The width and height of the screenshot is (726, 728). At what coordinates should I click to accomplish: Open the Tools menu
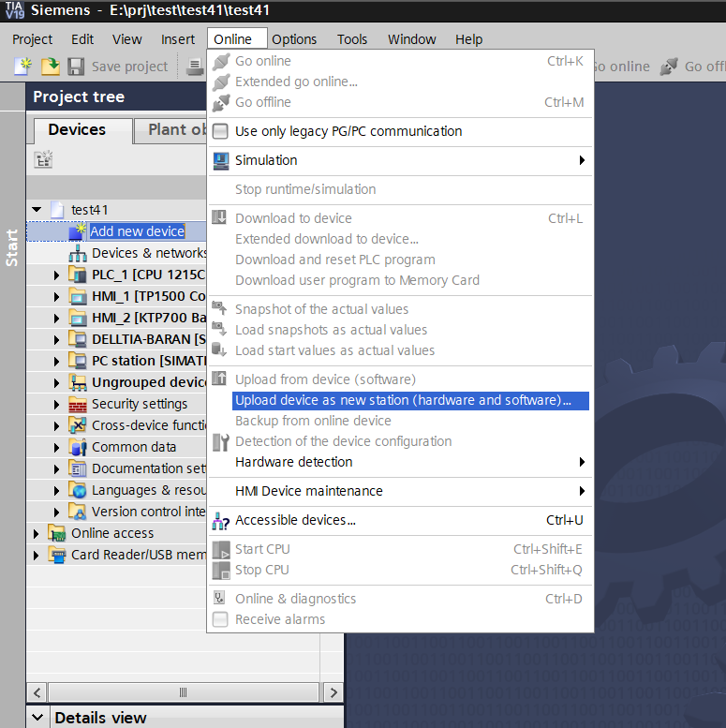point(352,39)
